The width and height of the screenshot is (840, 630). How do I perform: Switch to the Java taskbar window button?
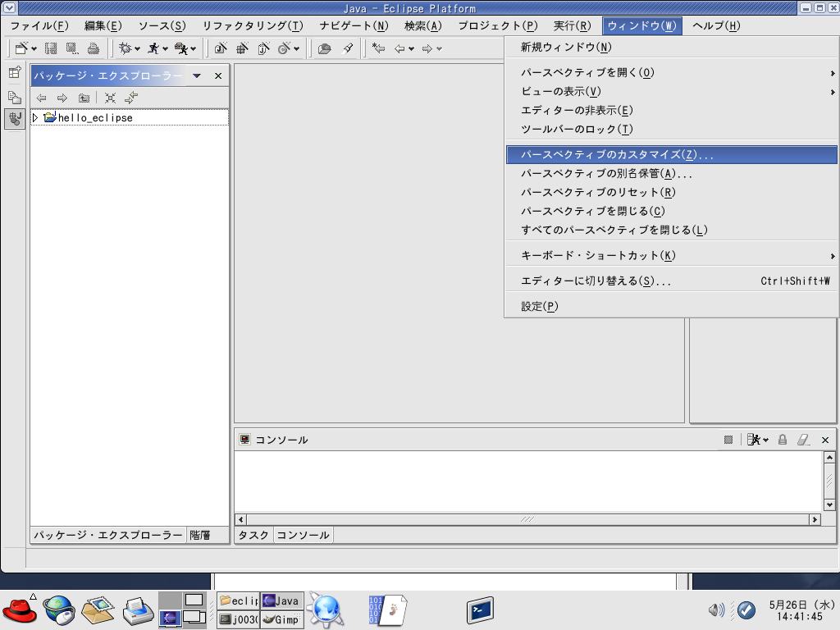pyautogui.click(x=282, y=601)
